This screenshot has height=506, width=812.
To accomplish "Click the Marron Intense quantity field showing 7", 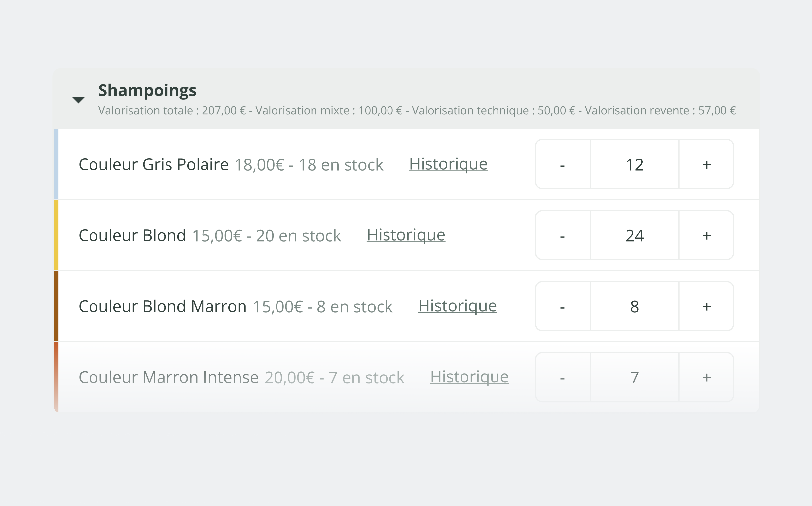I will (634, 377).
